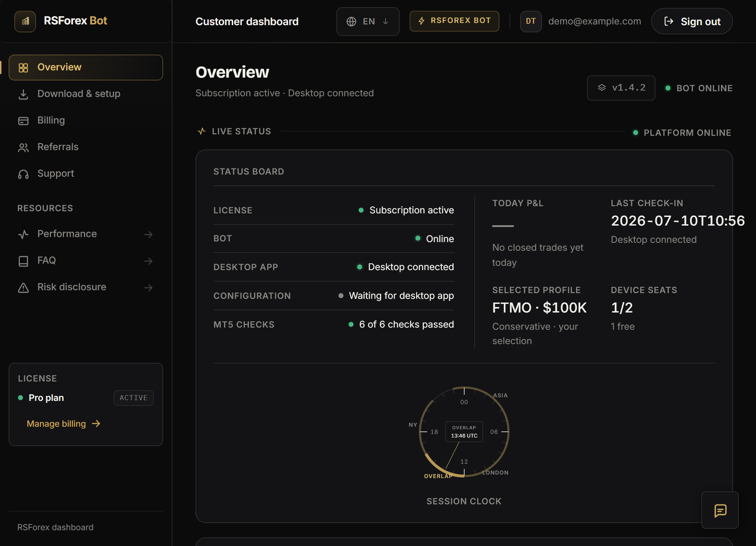Click the v1.4.2 version badge
The image size is (756, 546).
click(621, 88)
